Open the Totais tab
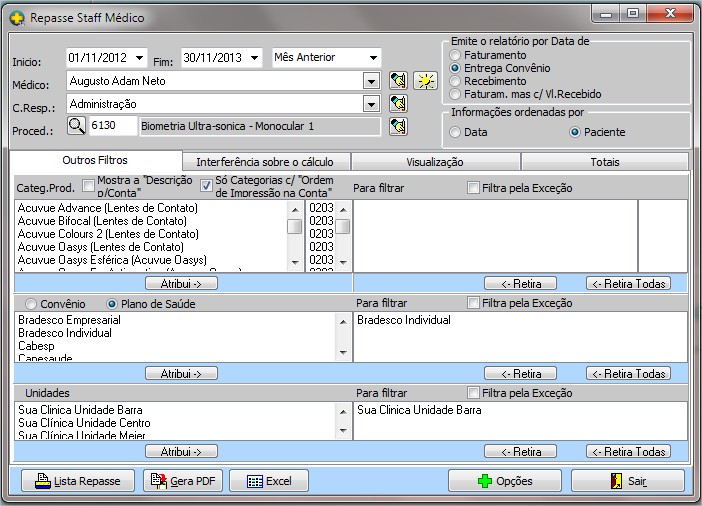The height and width of the screenshot is (506, 702). pos(604,161)
